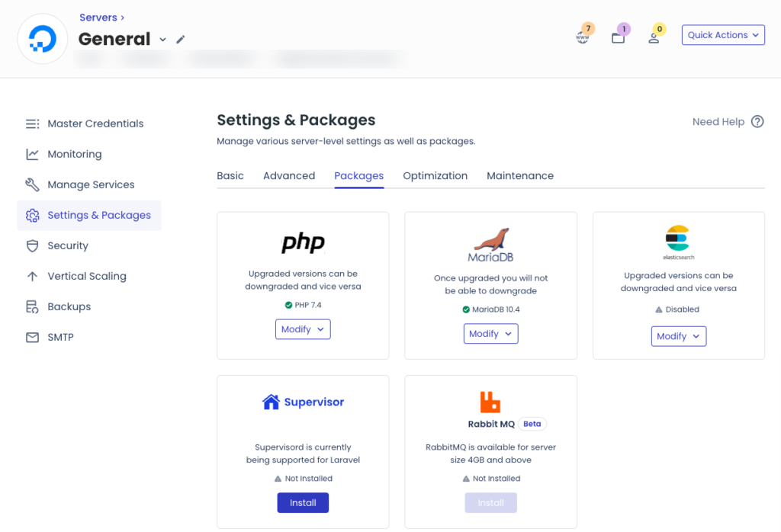The width and height of the screenshot is (781, 532).
Task: Open the www applications counter icon
Action: [582, 37]
